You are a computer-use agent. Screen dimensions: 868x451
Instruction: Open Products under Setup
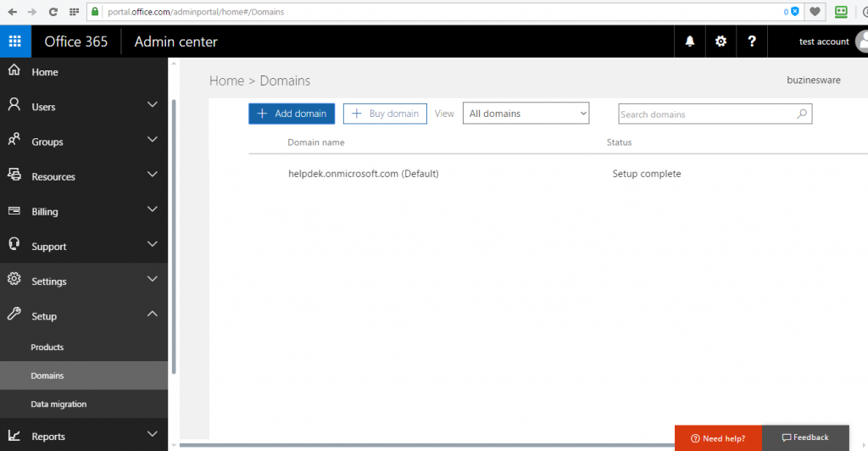click(47, 347)
